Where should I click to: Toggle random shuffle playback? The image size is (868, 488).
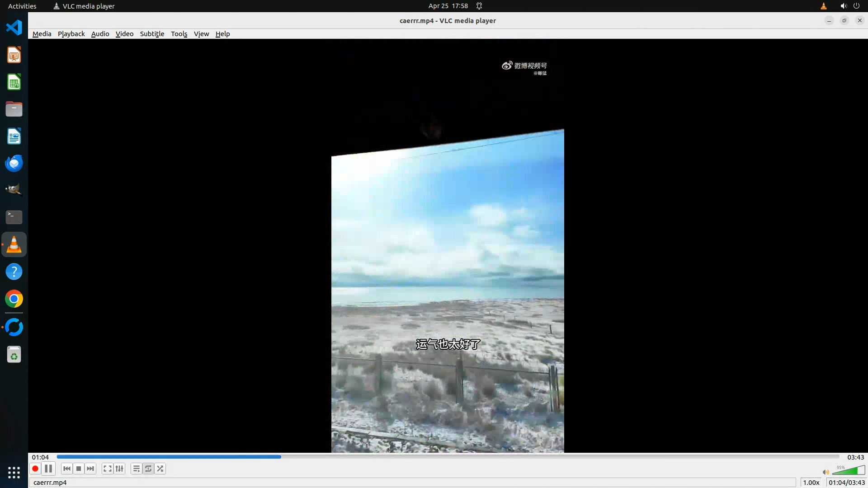coord(160,469)
